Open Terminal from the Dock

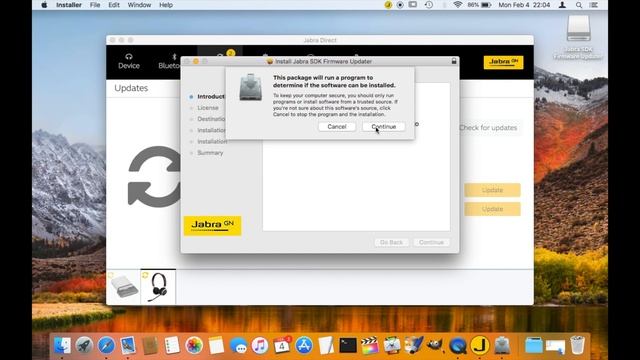point(348,345)
